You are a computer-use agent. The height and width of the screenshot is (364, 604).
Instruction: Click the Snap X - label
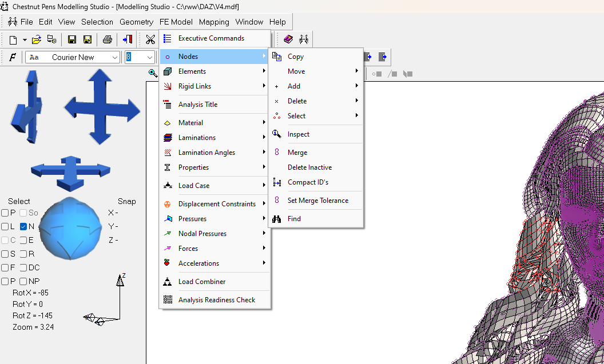[x=113, y=213]
